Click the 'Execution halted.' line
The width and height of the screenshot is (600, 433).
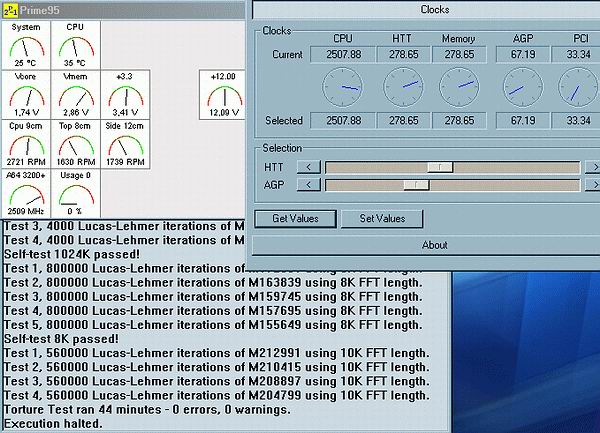pyautogui.click(x=53, y=424)
